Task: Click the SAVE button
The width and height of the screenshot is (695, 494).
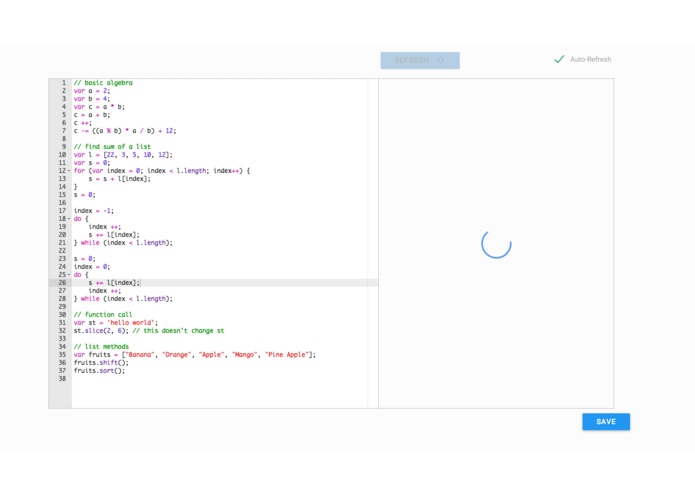Action: (606, 421)
